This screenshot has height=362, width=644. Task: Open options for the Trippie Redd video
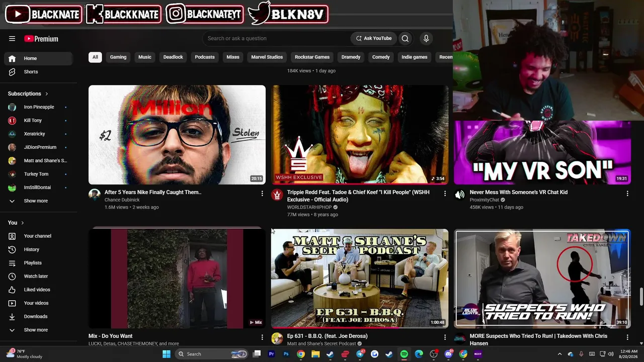point(445,193)
